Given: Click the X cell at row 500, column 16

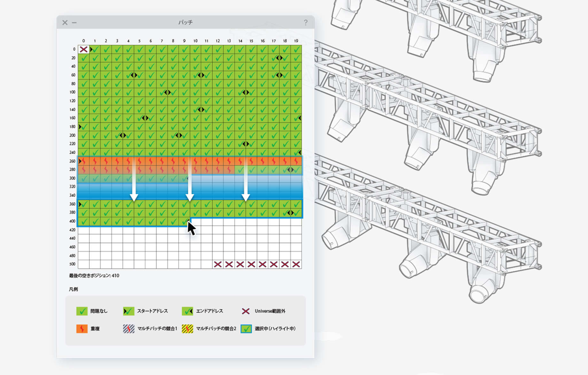Looking at the screenshot, I should (x=263, y=264).
